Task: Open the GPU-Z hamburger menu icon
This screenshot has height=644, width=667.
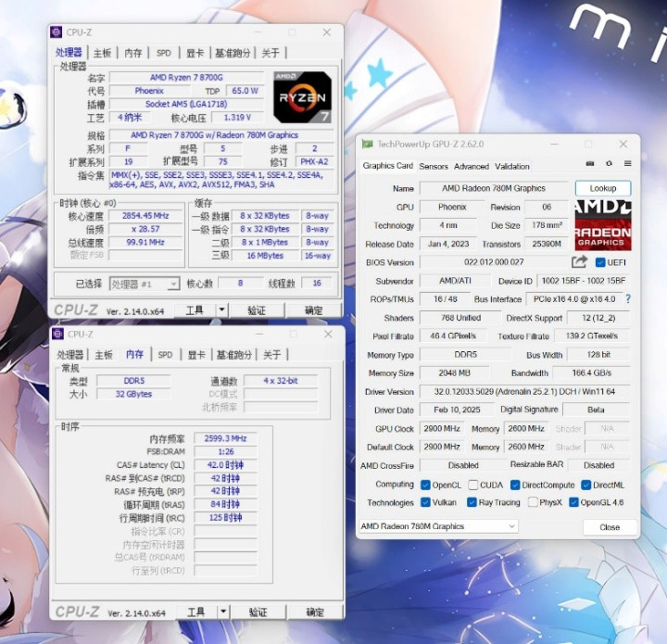Action: [628, 164]
